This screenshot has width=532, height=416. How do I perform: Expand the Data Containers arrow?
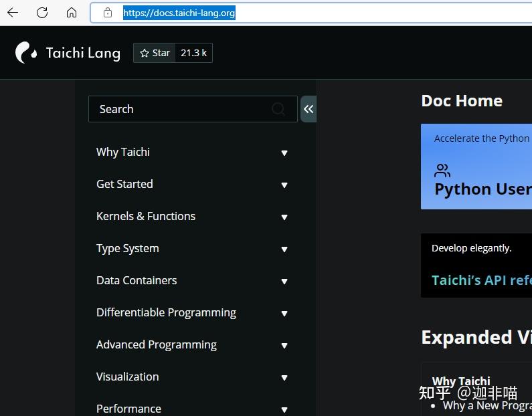284,282
